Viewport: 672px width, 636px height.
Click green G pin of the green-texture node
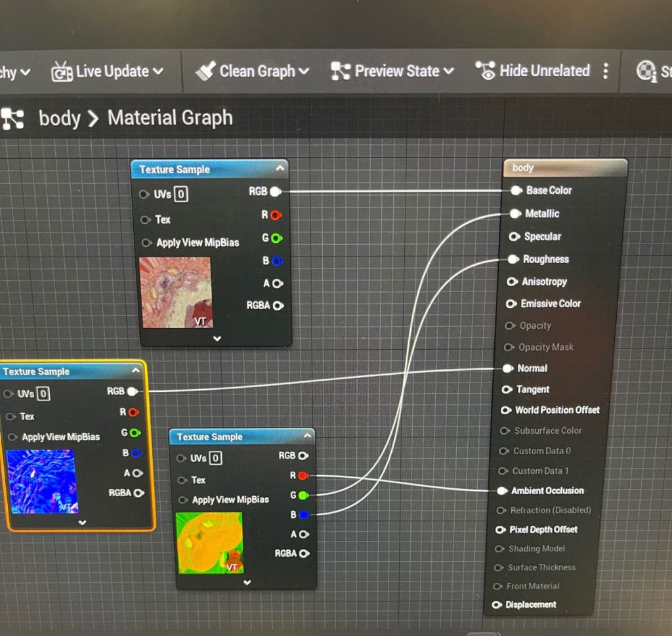tap(303, 496)
